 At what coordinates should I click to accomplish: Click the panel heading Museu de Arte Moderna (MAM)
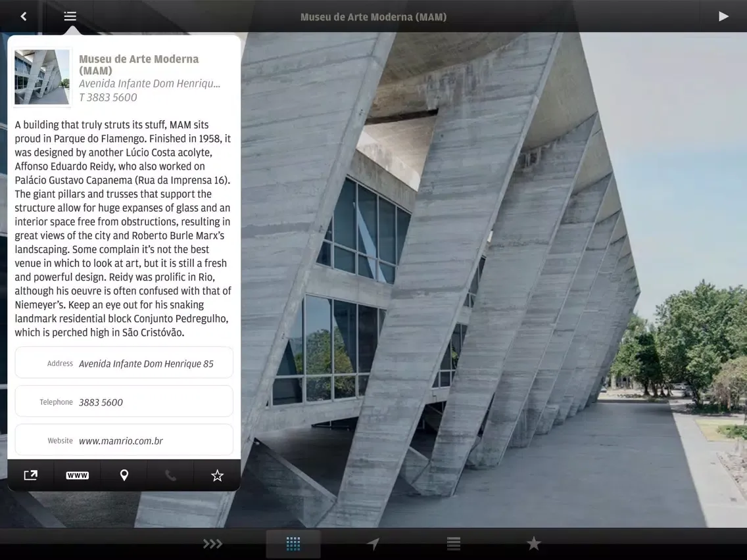click(139, 65)
